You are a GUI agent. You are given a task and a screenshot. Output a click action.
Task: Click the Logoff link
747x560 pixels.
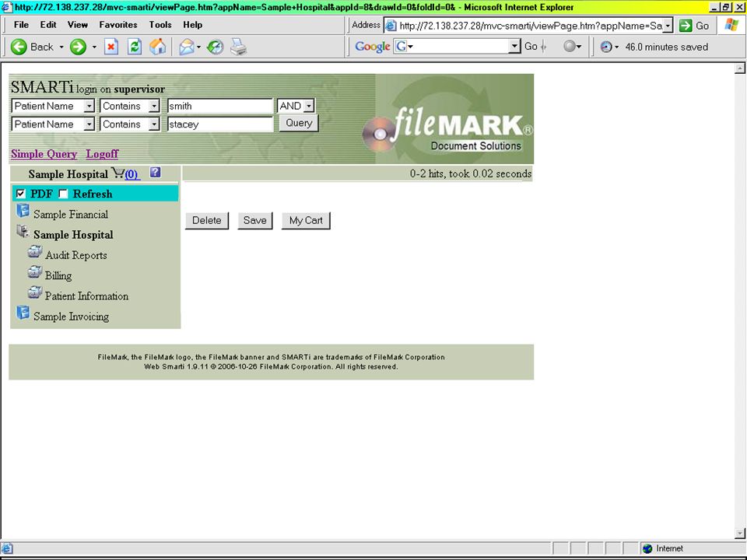click(102, 154)
